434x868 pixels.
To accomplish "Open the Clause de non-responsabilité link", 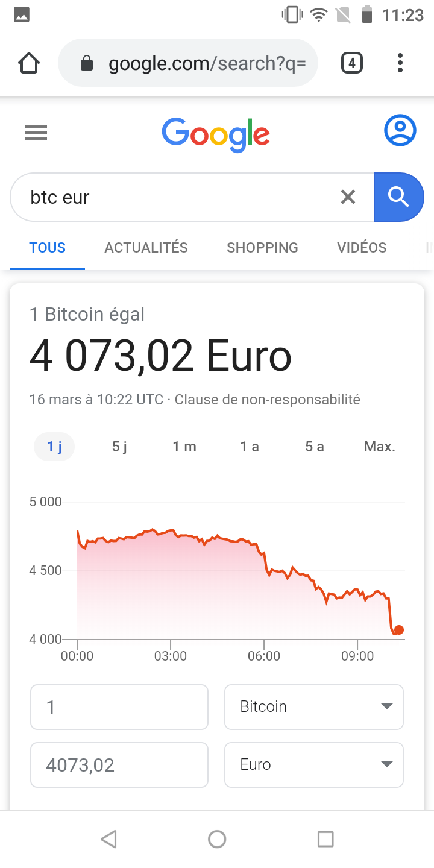I will point(267,400).
